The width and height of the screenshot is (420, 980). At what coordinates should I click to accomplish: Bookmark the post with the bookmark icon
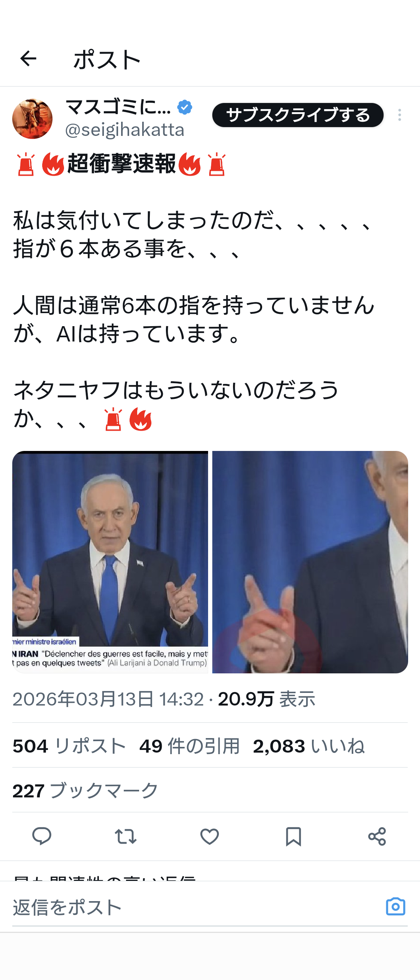click(x=294, y=836)
